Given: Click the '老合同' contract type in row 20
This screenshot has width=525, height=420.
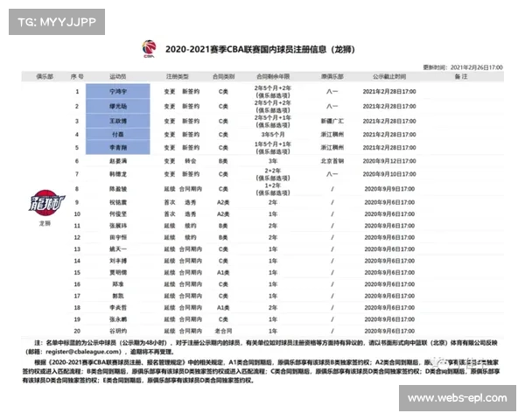Looking at the screenshot, I should 223,331.
